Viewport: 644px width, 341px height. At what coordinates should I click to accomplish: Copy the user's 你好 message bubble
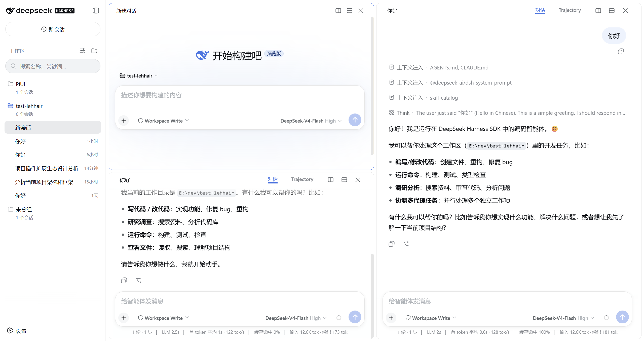621,52
